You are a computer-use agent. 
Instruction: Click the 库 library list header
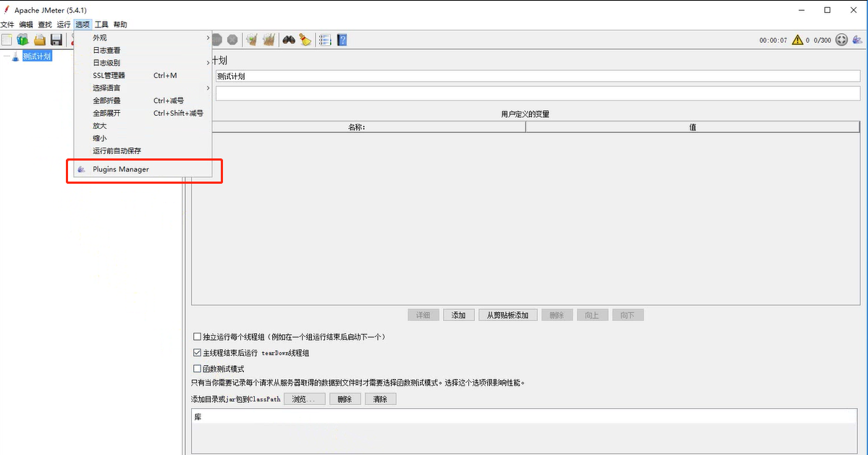[524, 417]
